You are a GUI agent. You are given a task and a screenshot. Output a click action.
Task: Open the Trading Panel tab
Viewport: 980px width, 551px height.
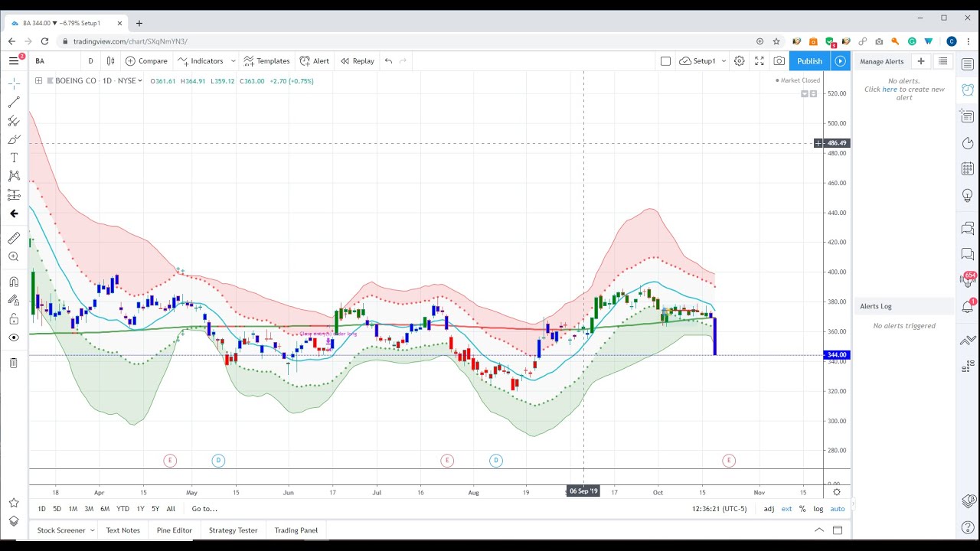296,530
